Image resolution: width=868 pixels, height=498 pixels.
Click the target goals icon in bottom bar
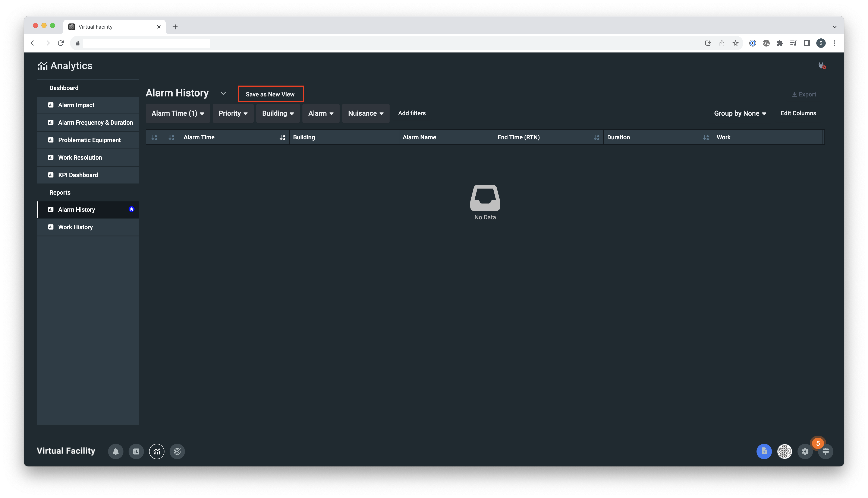(x=177, y=451)
